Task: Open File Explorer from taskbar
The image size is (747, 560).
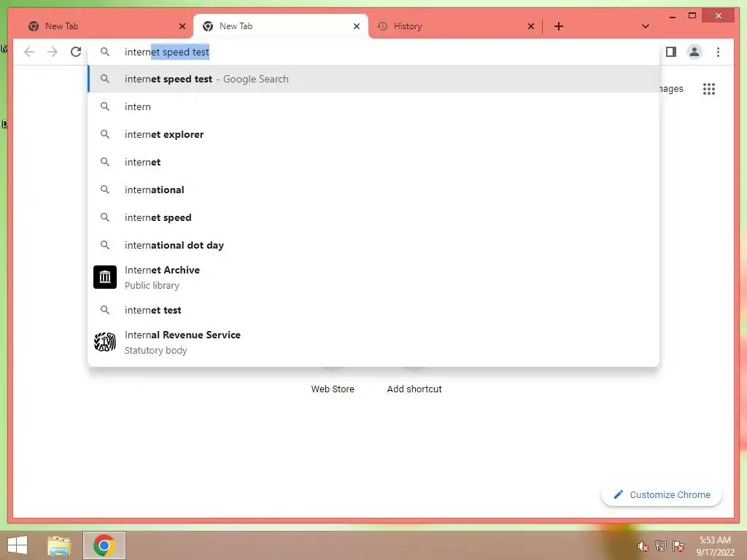Action: pos(59,545)
